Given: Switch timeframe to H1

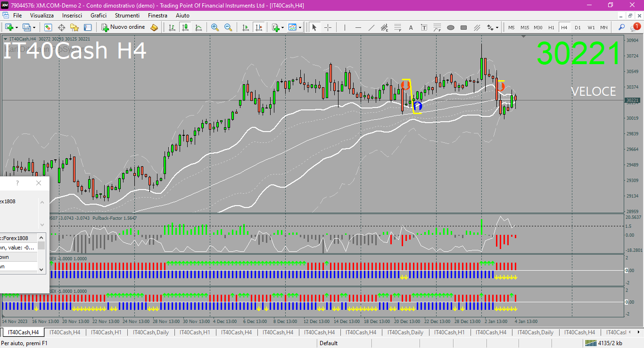Looking at the screenshot, I should 551,27.
